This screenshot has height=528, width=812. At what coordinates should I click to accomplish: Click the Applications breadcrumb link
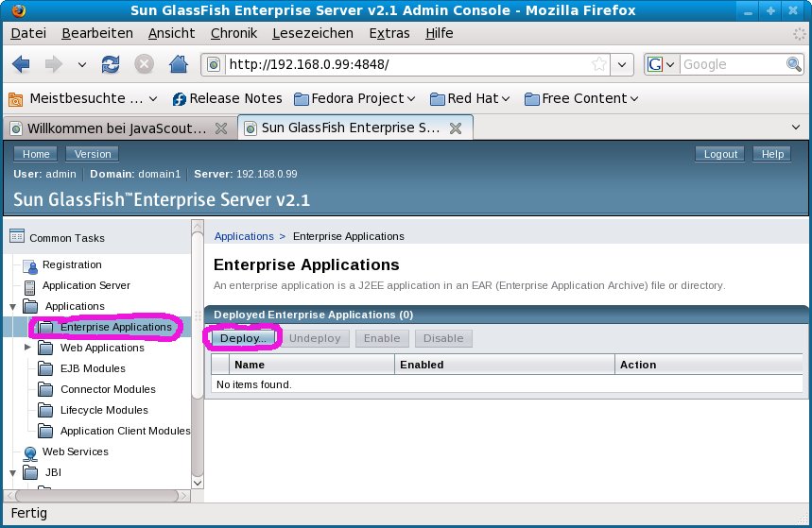(x=243, y=236)
